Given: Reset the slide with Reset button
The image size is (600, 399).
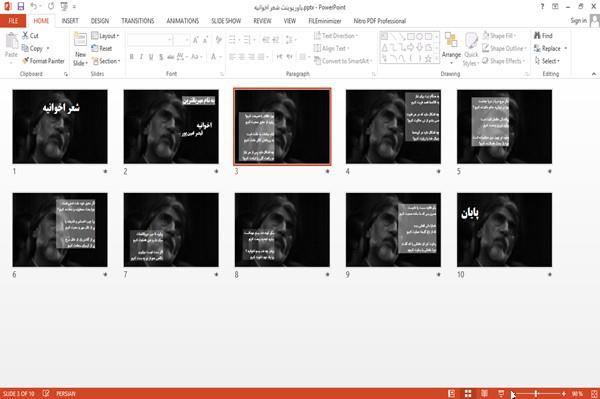Looking at the screenshot, I should (x=102, y=48).
